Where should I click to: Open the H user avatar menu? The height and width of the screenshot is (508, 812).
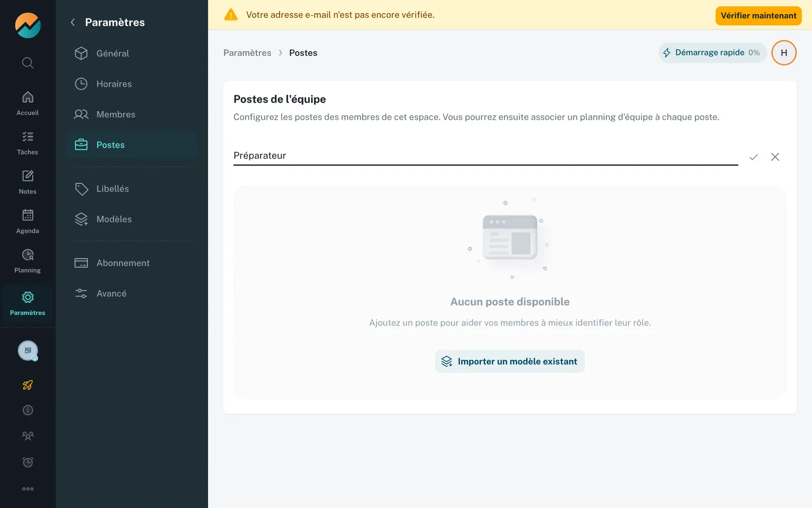pos(784,53)
